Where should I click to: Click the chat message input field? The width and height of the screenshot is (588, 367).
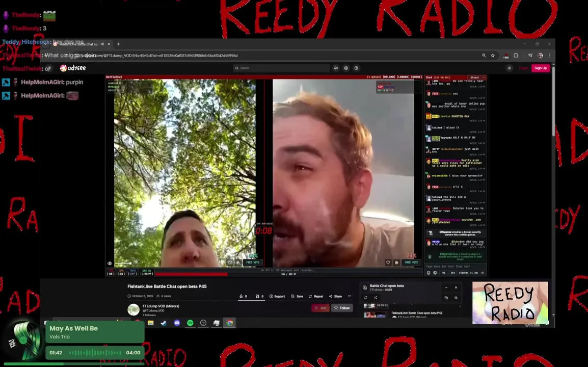[455, 266]
